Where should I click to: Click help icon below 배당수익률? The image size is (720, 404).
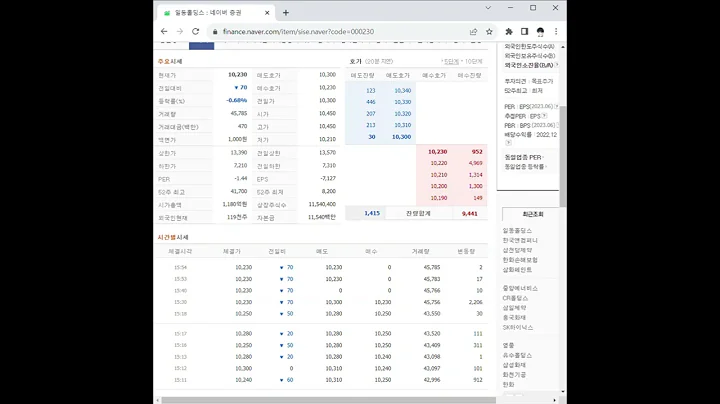click(508, 143)
